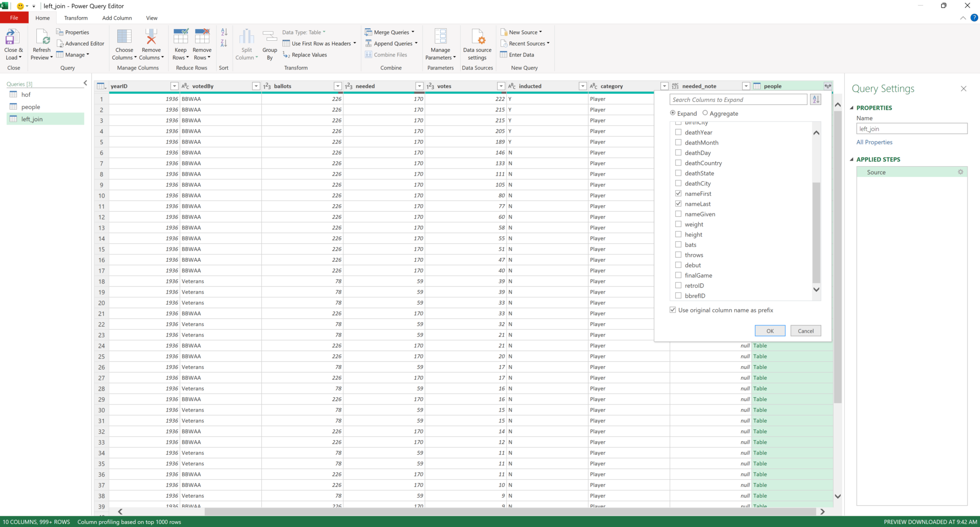Open Merge Queries
Image resolution: width=980 pixels, height=527 pixels.
click(x=390, y=32)
